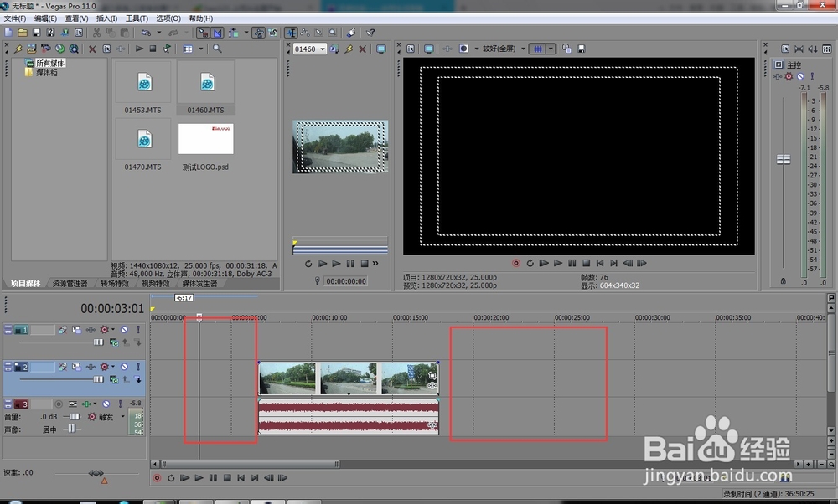
Task: Open the Views dropdown in Project Media
Action: point(201,49)
